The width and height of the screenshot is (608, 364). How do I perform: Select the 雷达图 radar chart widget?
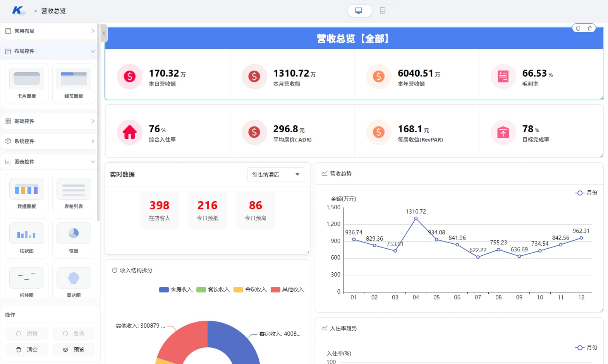click(74, 280)
